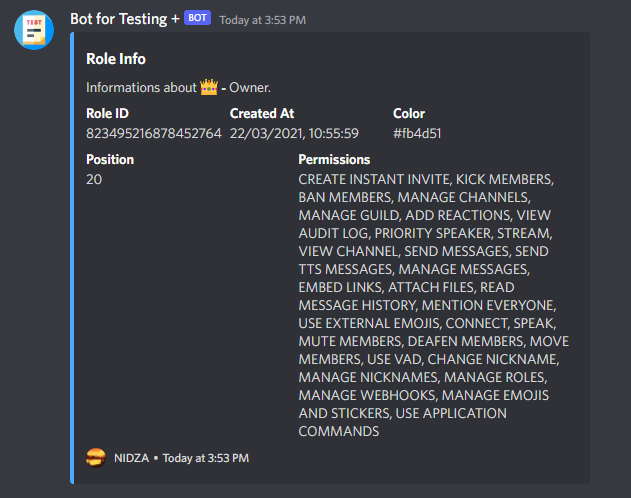Screen dimensions: 631x498
Task: Click the creation date 22/03/2021, 10:55:59
Action: coord(294,133)
